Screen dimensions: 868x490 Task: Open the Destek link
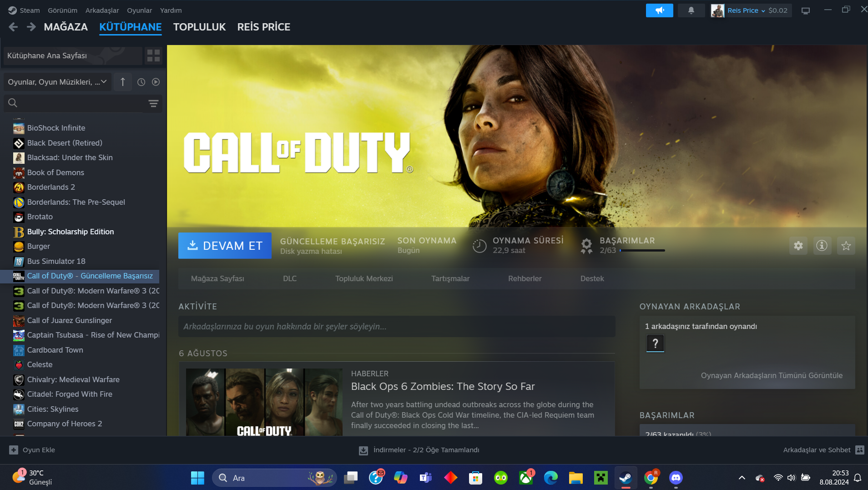point(592,278)
